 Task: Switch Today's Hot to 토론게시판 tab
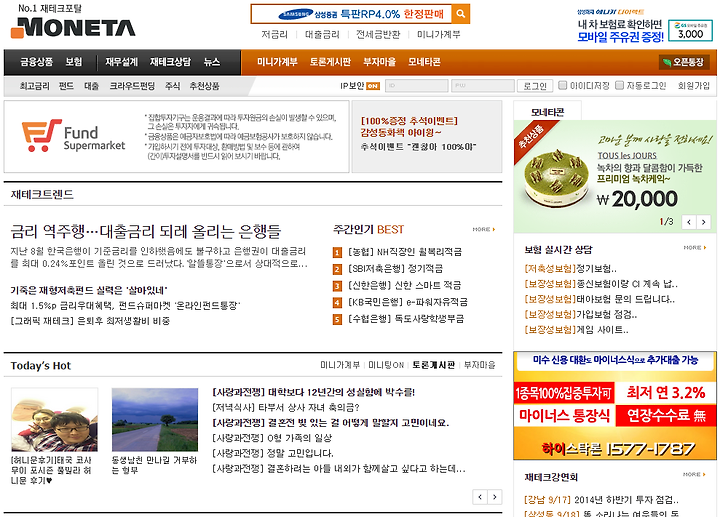[433, 365]
